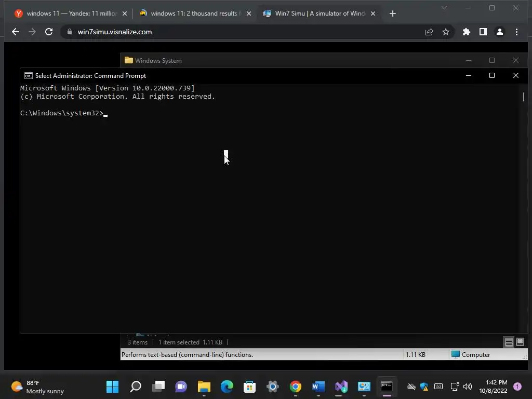Open the Windows Start menu
This screenshot has width=532, height=399.
[x=112, y=387]
